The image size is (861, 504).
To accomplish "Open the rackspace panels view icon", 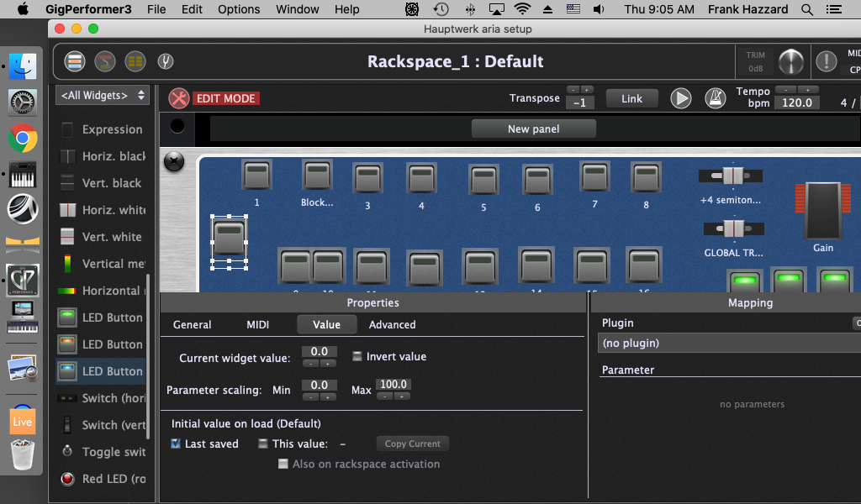I will tap(75, 61).
